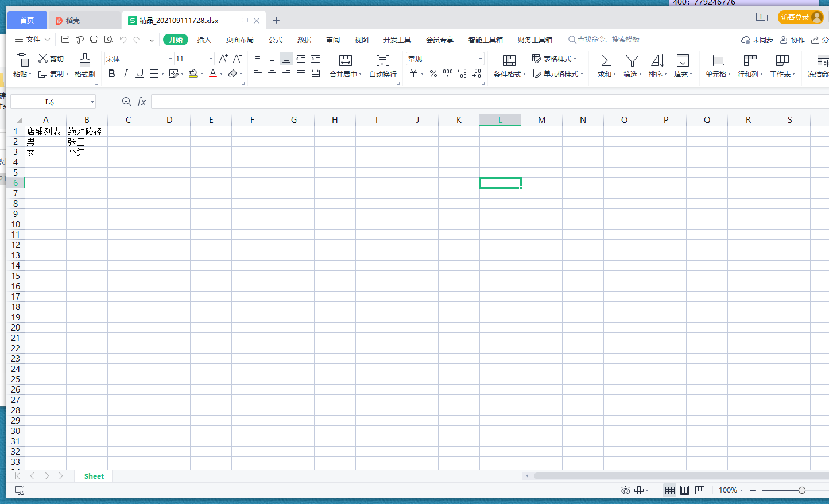Image resolution: width=829 pixels, height=504 pixels.
Task: Decrease font size with the A- icon
Action: [x=237, y=59]
